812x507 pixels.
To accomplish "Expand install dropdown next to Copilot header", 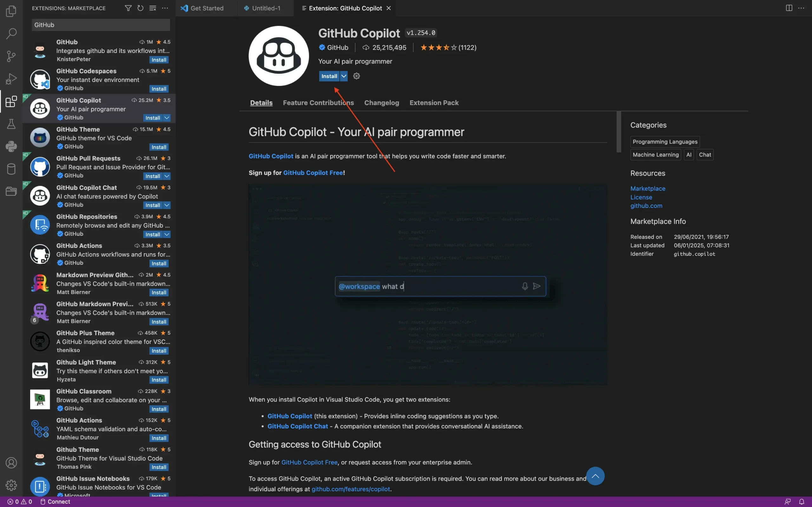I will 344,76.
